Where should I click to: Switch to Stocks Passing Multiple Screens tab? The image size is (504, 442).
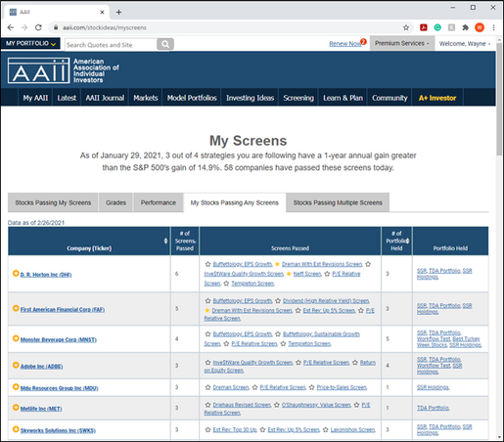pyautogui.click(x=338, y=202)
